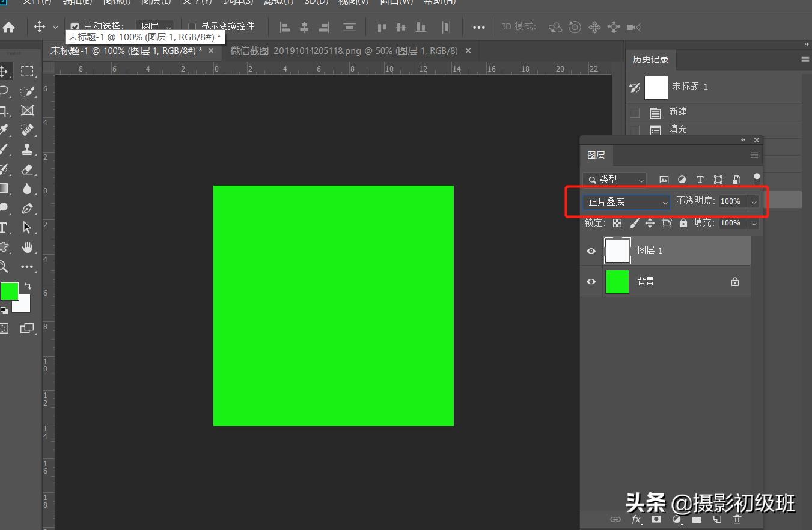The height and width of the screenshot is (530, 812).
Task: Click the add layer mask icon
Action: click(656, 519)
